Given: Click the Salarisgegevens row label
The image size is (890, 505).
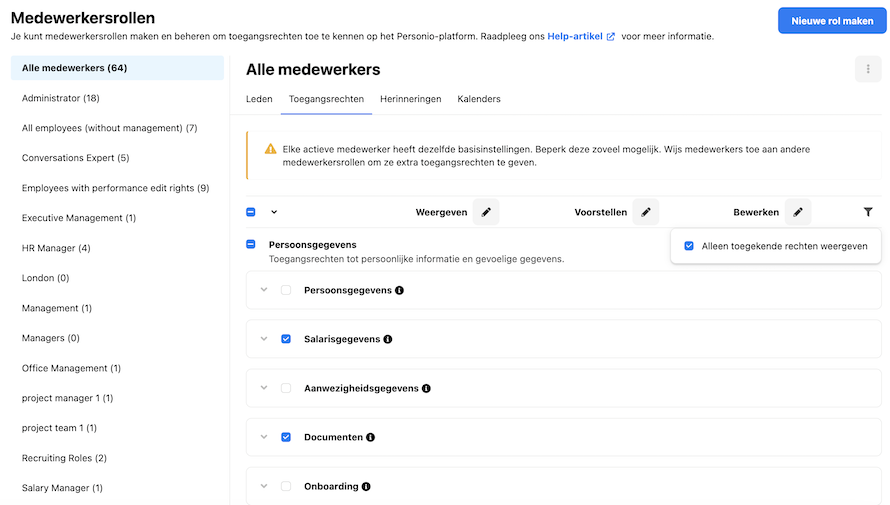Looking at the screenshot, I should (x=342, y=339).
